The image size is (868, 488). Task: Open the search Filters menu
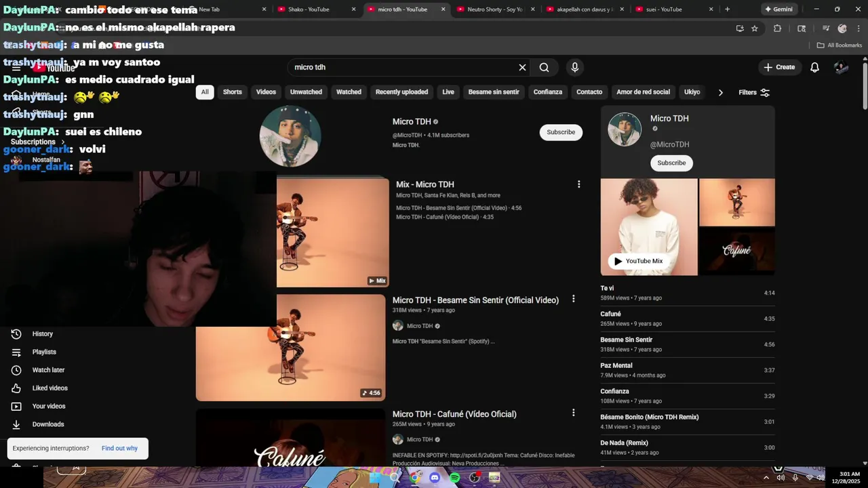point(754,92)
